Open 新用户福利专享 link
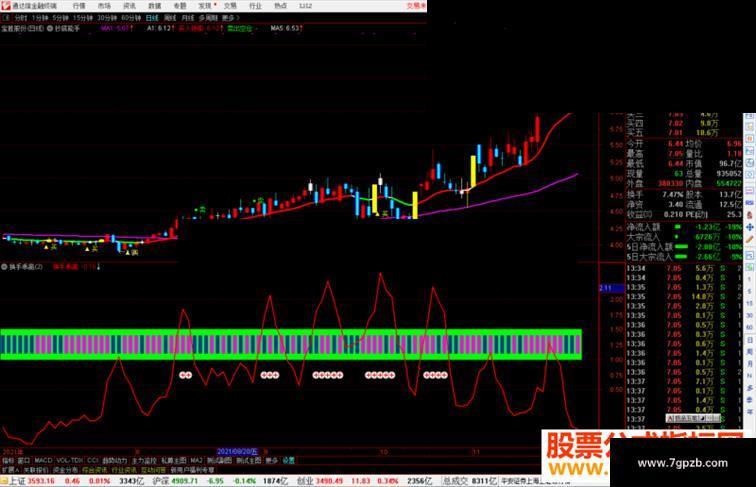The width and height of the screenshot is (756, 487). [192, 470]
